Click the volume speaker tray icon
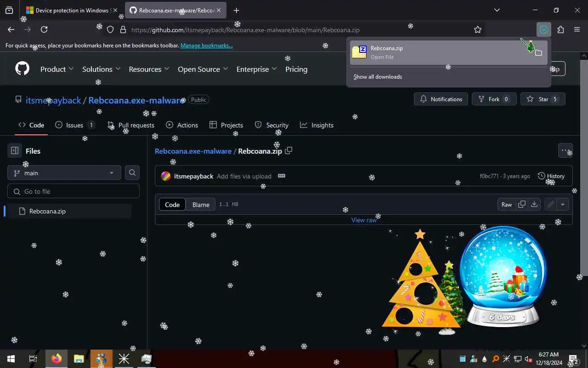 [528, 359]
